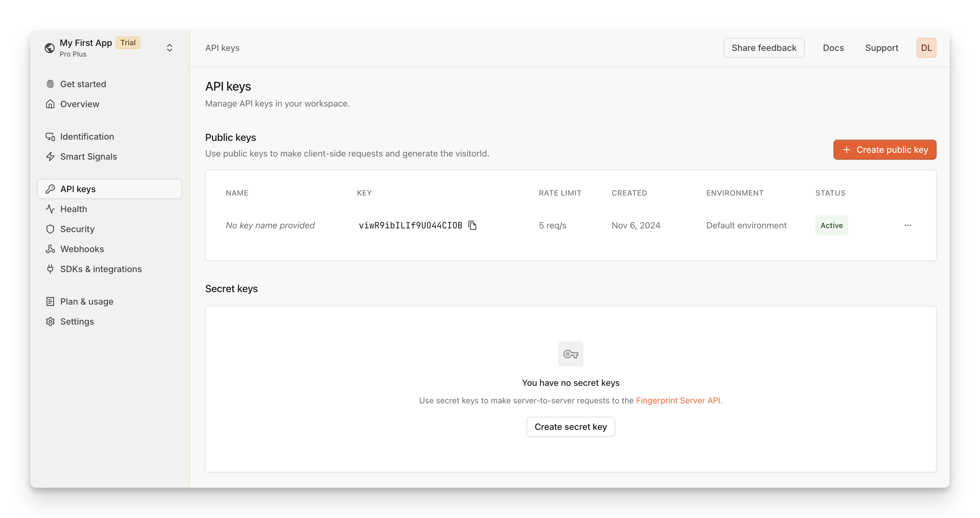The height and width of the screenshot is (518, 980).
Task: Expand the My First App workspace switcher
Action: coord(169,48)
